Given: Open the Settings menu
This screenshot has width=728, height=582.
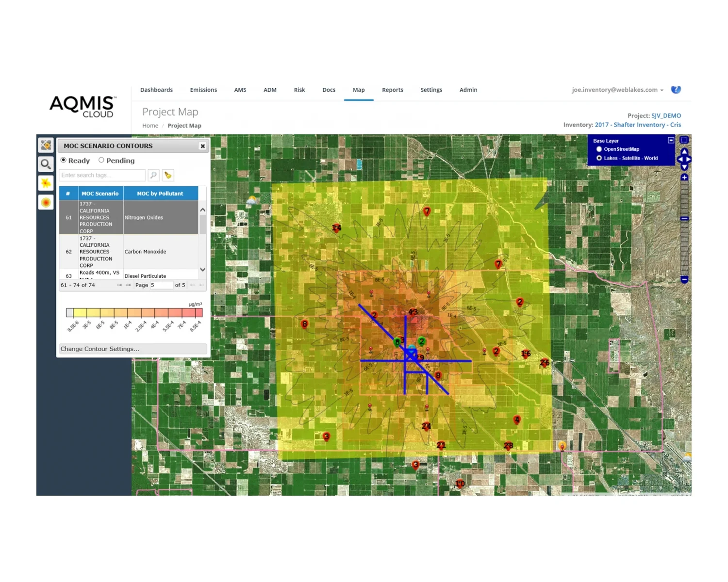Looking at the screenshot, I should [431, 90].
